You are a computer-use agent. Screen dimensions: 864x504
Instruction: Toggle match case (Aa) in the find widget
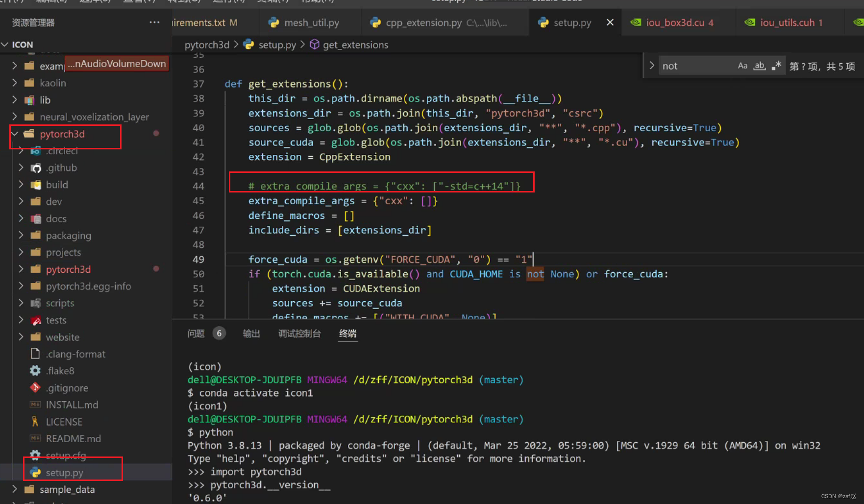point(742,65)
